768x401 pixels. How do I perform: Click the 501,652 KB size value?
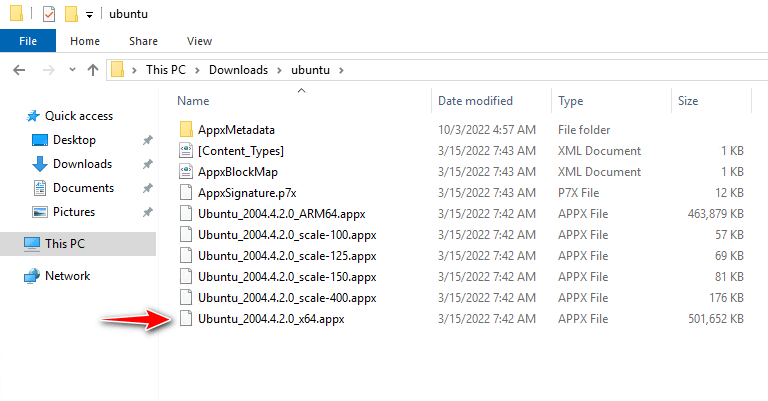pyautogui.click(x=716, y=319)
